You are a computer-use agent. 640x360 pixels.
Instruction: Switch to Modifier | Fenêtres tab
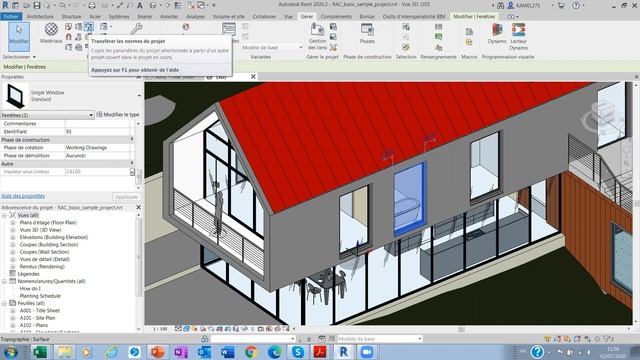(x=474, y=16)
